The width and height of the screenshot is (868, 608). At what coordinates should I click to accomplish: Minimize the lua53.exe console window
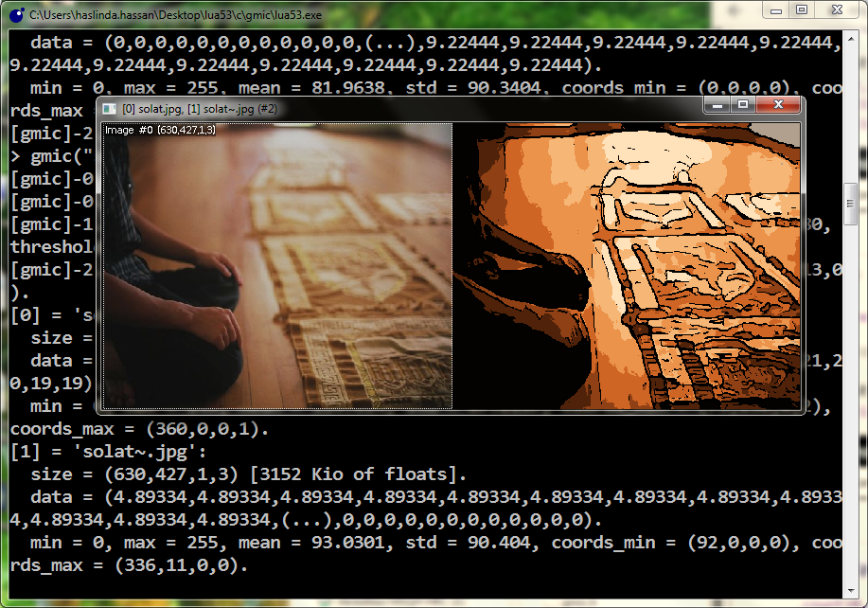(x=776, y=10)
